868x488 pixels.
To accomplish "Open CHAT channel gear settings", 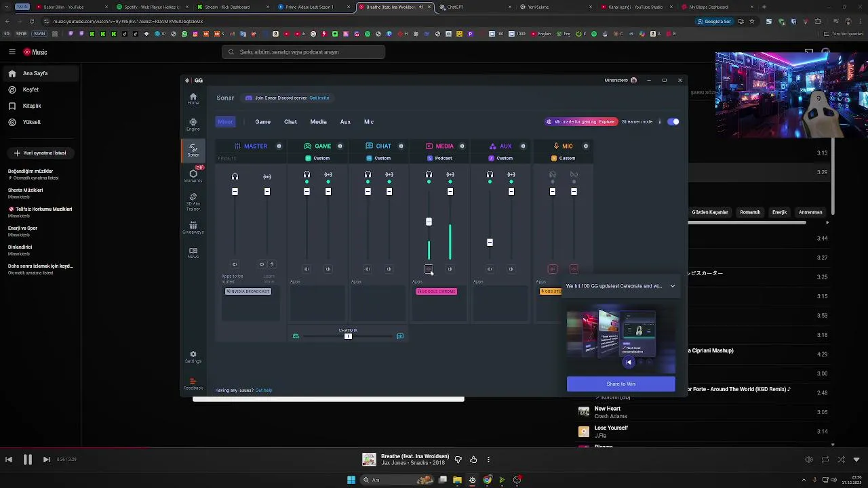I will click(401, 146).
